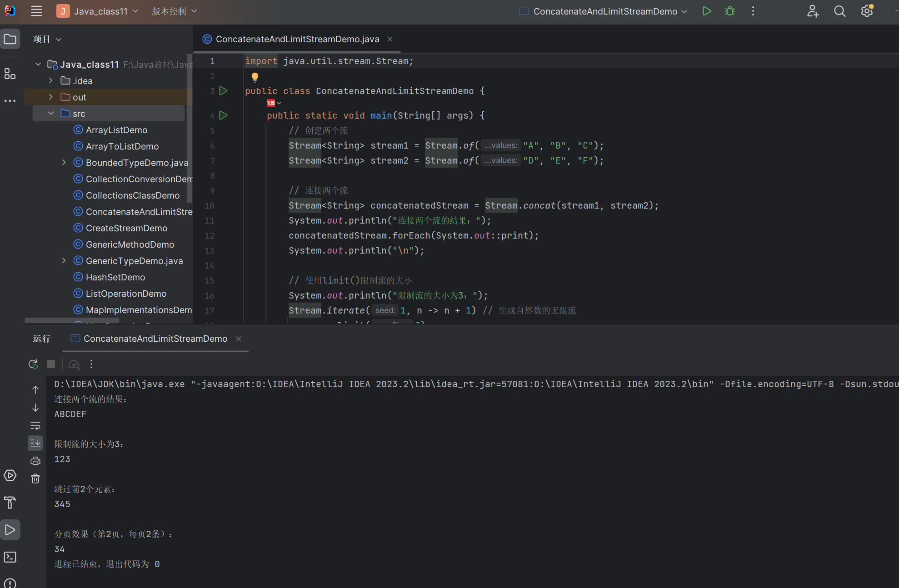Collapse the src folder
This screenshot has width=899, height=588.
(51, 114)
